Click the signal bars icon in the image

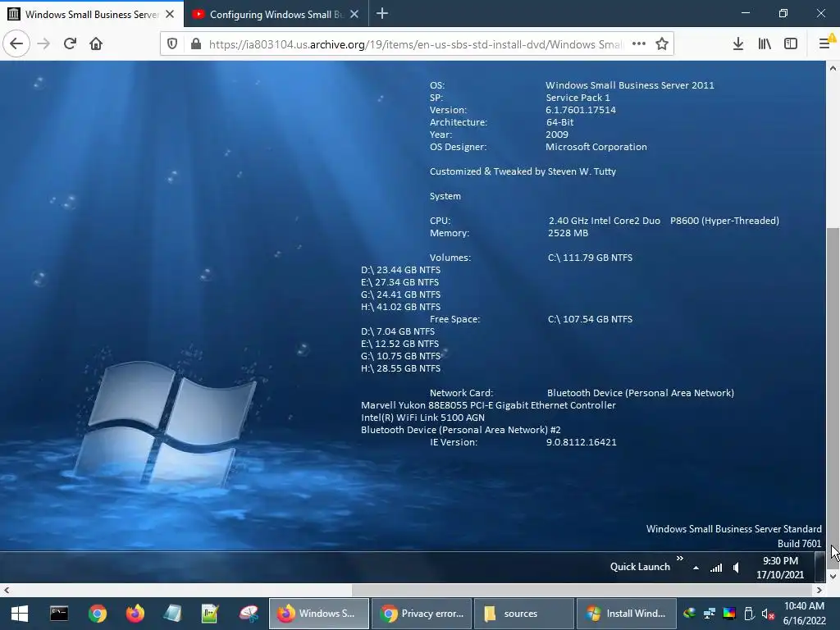tap(716, 568)
